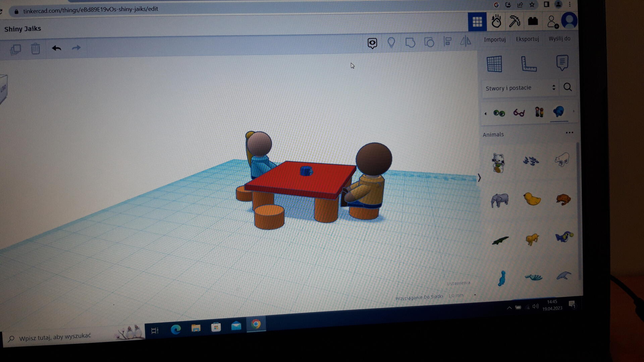Select the yellow duck shape thumbnail
Viewport: 644px width, 362px height.
[532, 199]
